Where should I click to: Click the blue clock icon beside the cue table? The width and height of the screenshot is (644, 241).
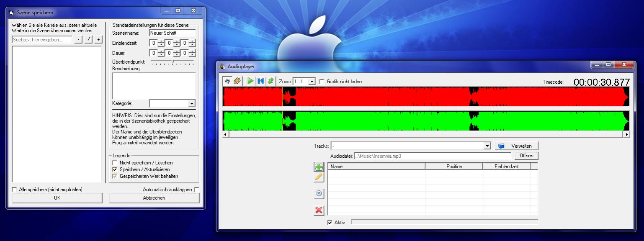pos(319,193)
